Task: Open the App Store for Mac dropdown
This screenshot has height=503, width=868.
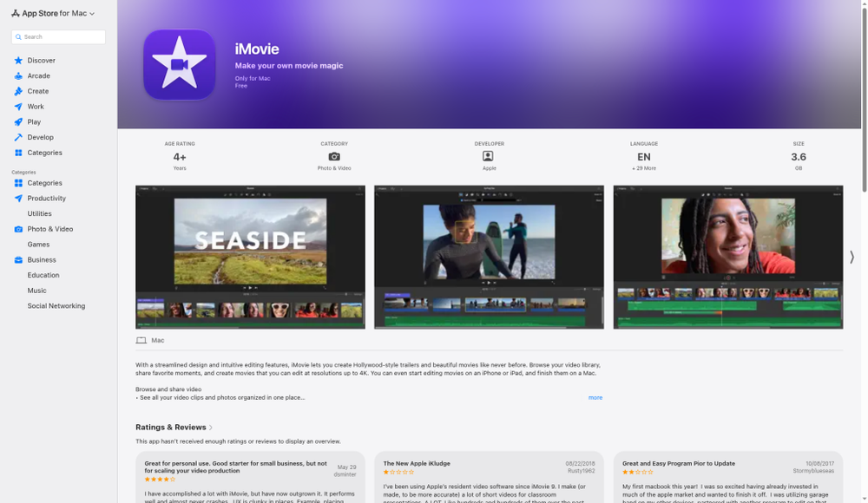Action: (x=54, y=13)
